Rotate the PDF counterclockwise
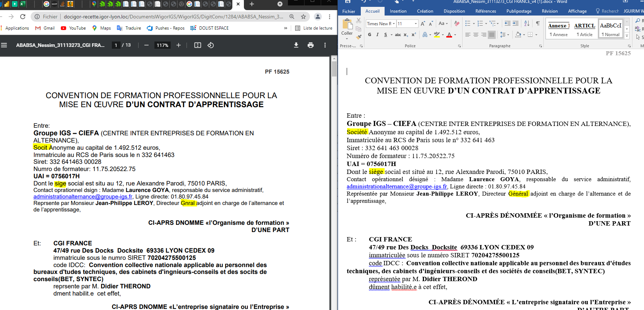Viewport: 644px width, 310px height. click(211, 45)
